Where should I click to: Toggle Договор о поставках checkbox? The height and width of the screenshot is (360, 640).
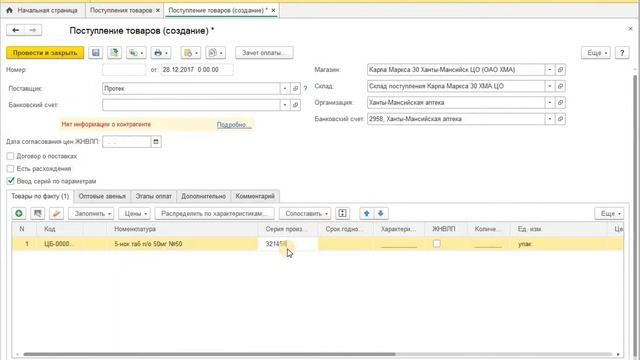click(x=11, y=156)
